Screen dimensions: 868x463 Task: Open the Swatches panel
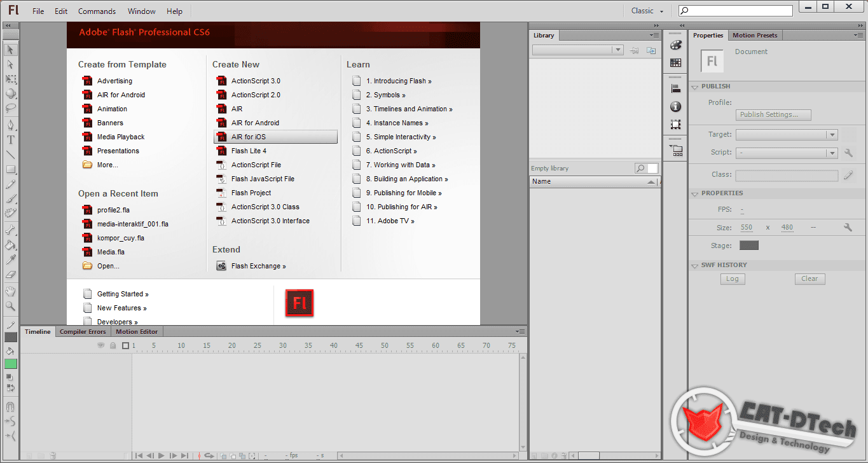(676, 61)
